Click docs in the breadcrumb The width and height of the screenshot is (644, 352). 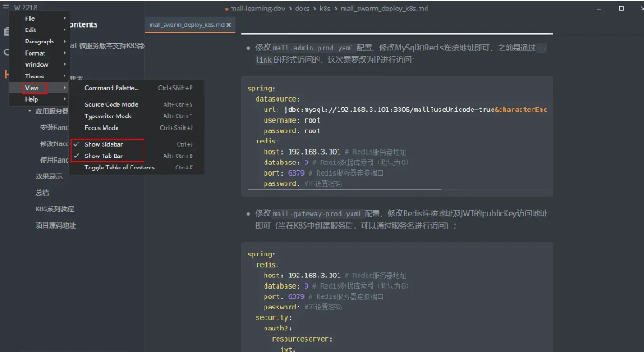(x=302, y=9)
